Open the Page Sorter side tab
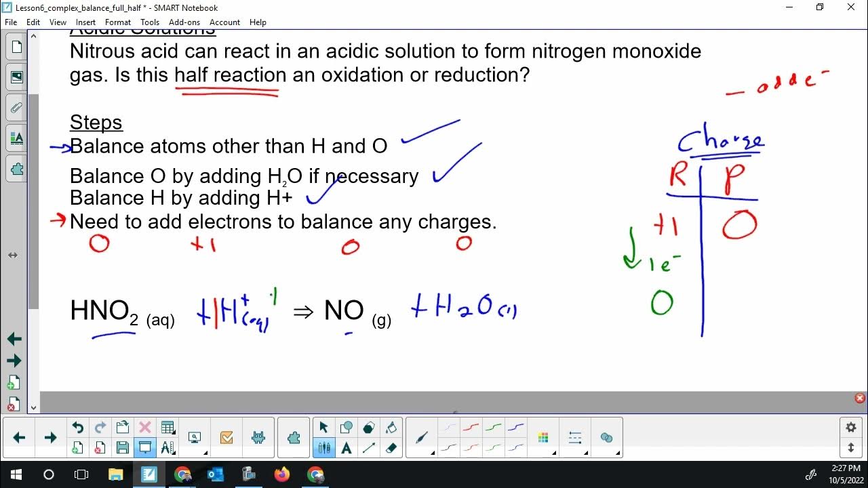 point(16,47)
